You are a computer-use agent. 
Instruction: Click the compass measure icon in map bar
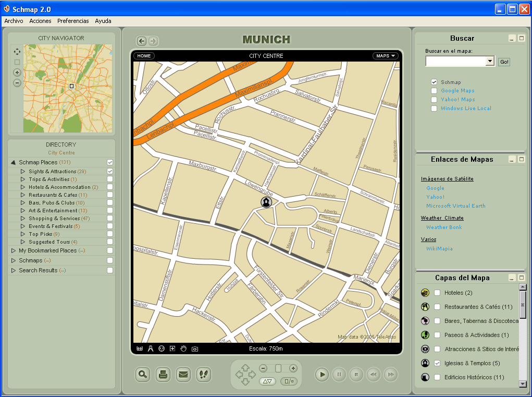tap(151, 349)
